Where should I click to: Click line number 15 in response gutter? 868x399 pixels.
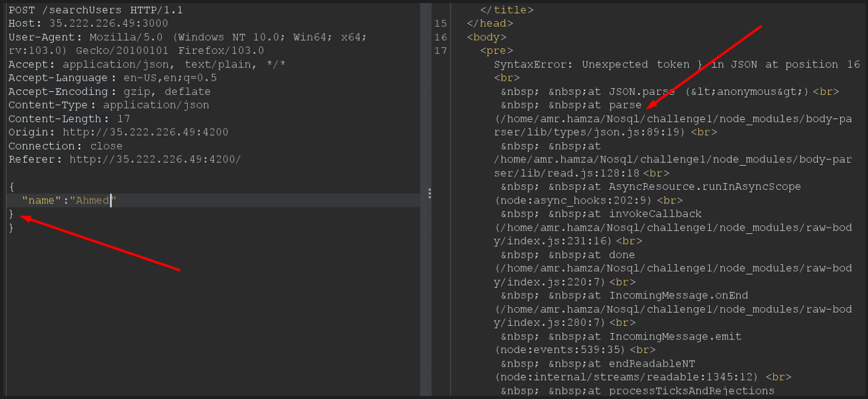click(440, 24)
